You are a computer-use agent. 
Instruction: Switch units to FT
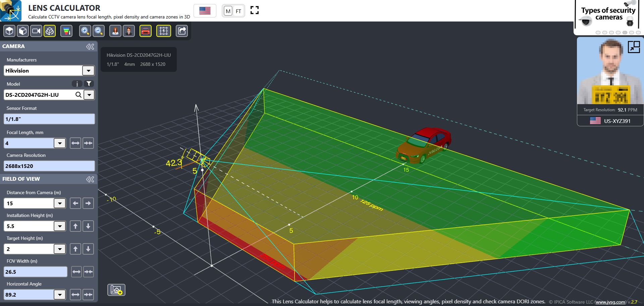click(x=238, y=11)
